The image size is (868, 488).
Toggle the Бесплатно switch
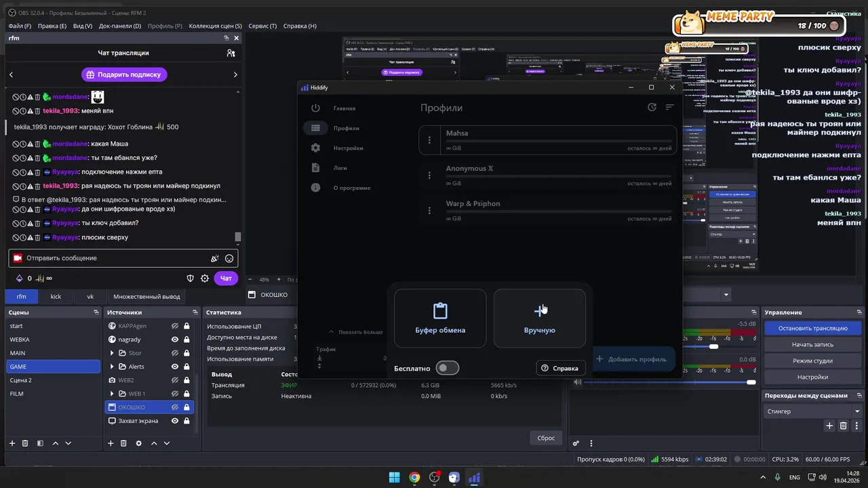click(x=447, y=368)
